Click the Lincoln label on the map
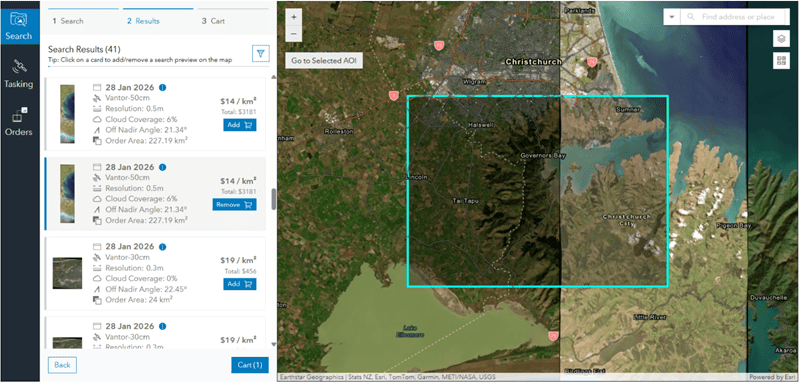This screenshot has height=383, width=800. (x=416, y=177)
